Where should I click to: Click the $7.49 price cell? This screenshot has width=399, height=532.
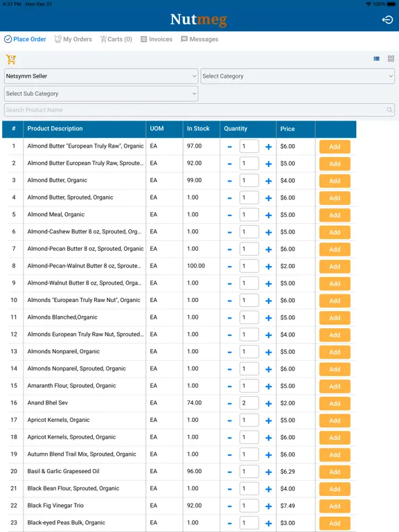(287, 506)
